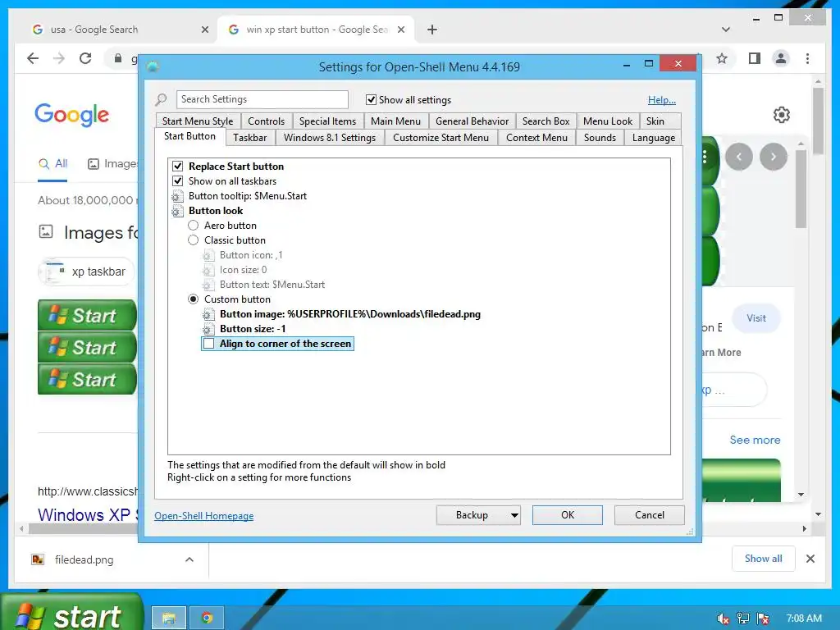Image resolution: width=840 pixels, height=630 pixels.
Task: Click OK in settings dialog
Action: 568,515
